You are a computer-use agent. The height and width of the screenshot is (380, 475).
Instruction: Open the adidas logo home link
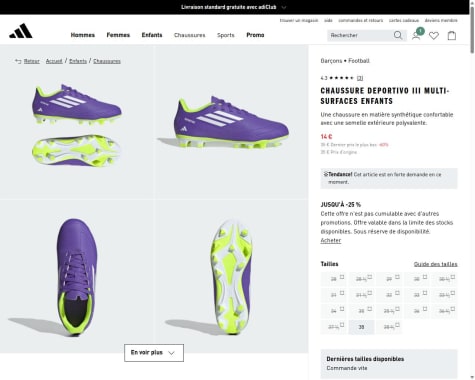pos(21,31)
